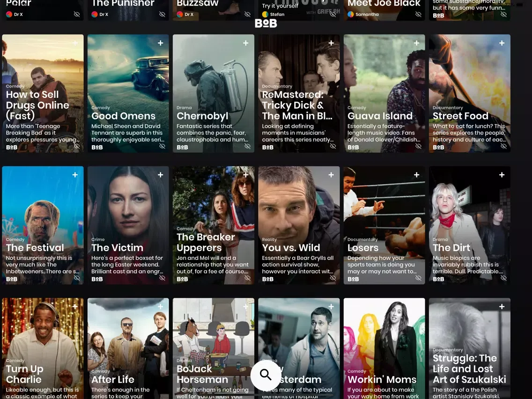Add Good Omens with plus icon

click(161, 43)
